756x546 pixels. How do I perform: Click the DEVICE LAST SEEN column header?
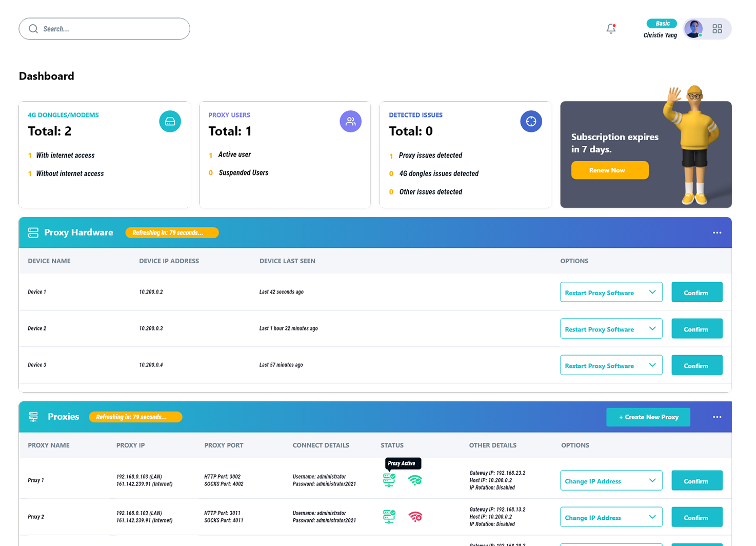coord(287,261)
